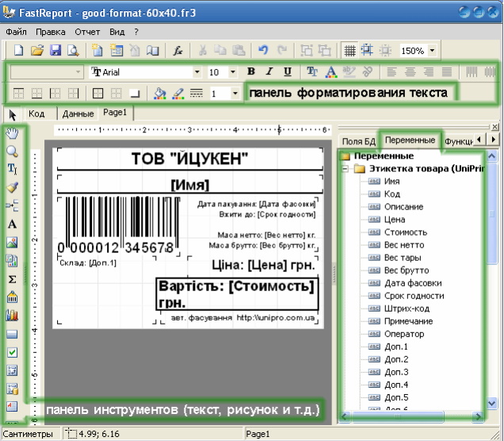The image size is (504, 441).
Task: Insert a Chart object
Action: click(13, 316)
